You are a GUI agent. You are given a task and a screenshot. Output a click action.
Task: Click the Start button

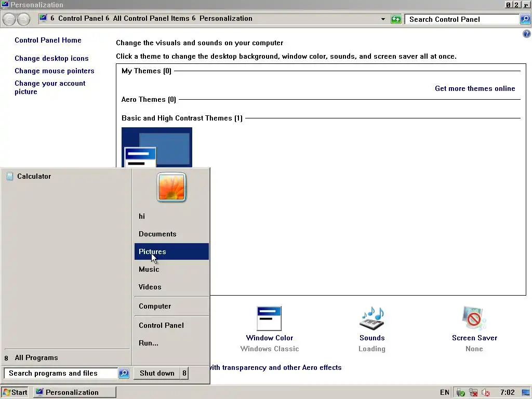click(x=15, y=393)
